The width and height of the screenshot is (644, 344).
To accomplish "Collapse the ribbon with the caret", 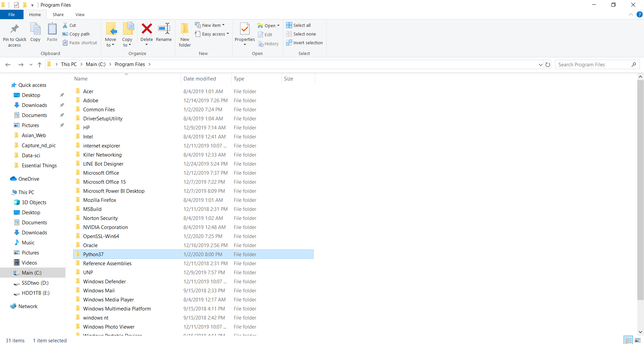I will tap(631, 14).
